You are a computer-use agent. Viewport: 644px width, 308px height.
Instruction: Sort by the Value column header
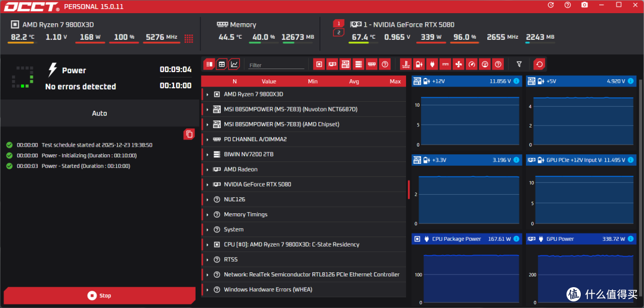point(269,81)
